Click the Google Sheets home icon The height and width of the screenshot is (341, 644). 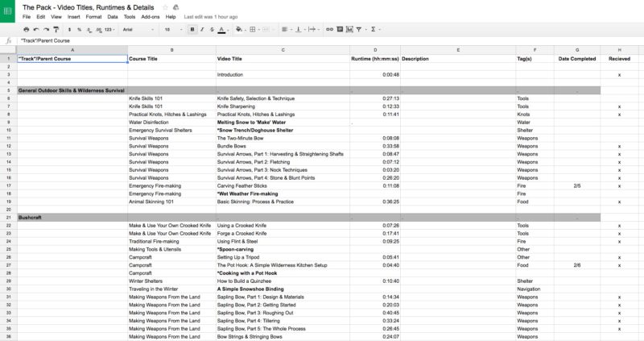[x=7, y=11]
